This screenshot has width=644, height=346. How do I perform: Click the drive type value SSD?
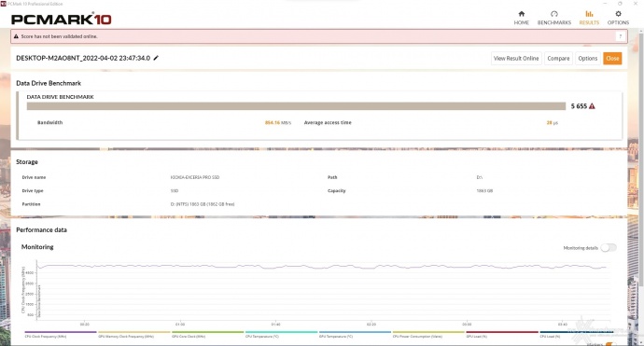click(x=175, y=191)
